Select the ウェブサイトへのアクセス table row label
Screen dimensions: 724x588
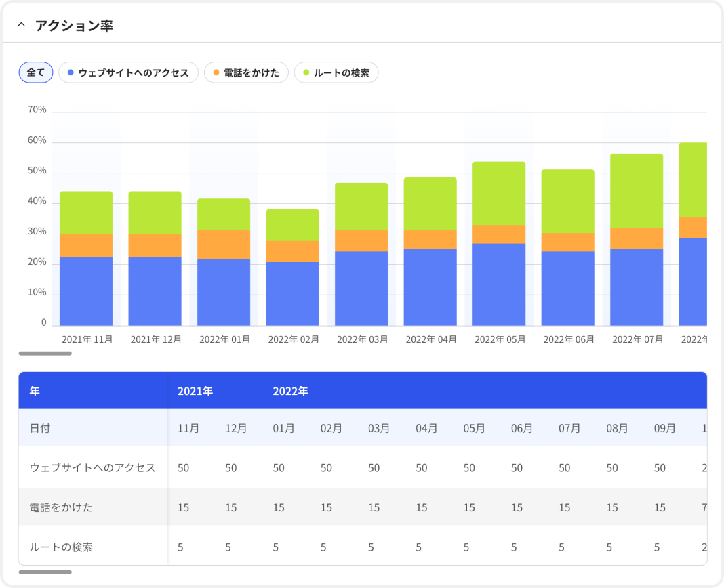(92, 467)
